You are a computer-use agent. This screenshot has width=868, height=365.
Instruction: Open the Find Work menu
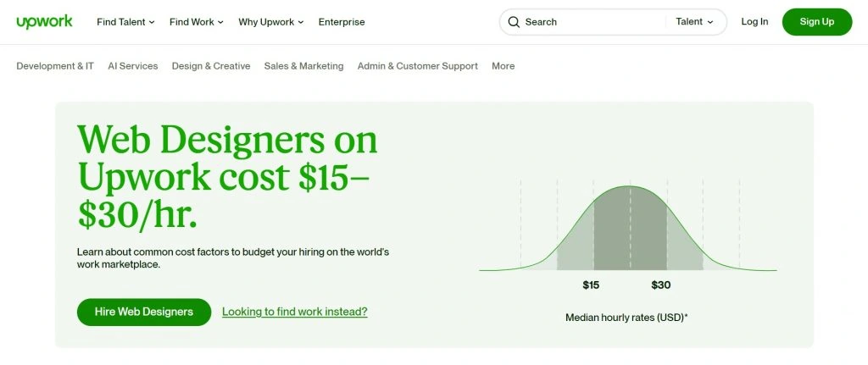pos(197,22)
